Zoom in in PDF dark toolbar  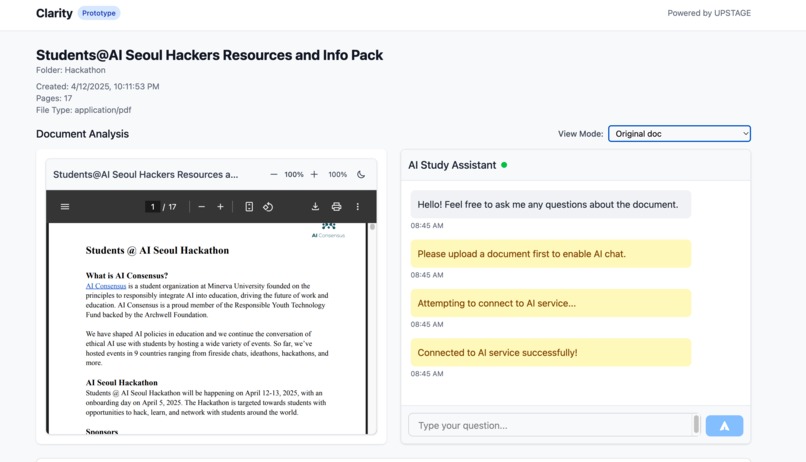pyautogui.click(x=220, y=207)
